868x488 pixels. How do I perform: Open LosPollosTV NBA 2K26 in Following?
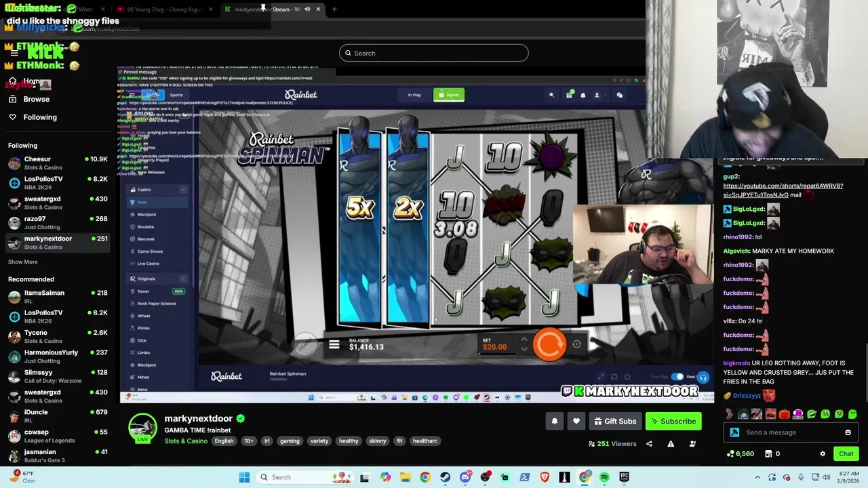pyautogui.click(x=58, y=183)
